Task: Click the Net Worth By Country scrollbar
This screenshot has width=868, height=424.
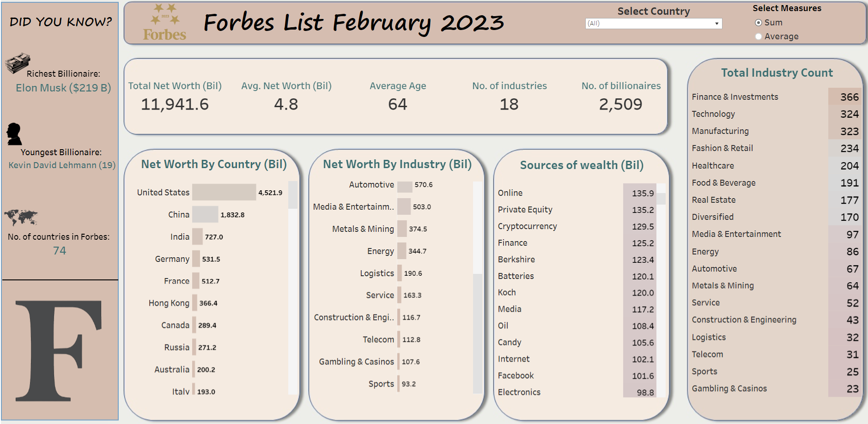Action: point(293,288)
